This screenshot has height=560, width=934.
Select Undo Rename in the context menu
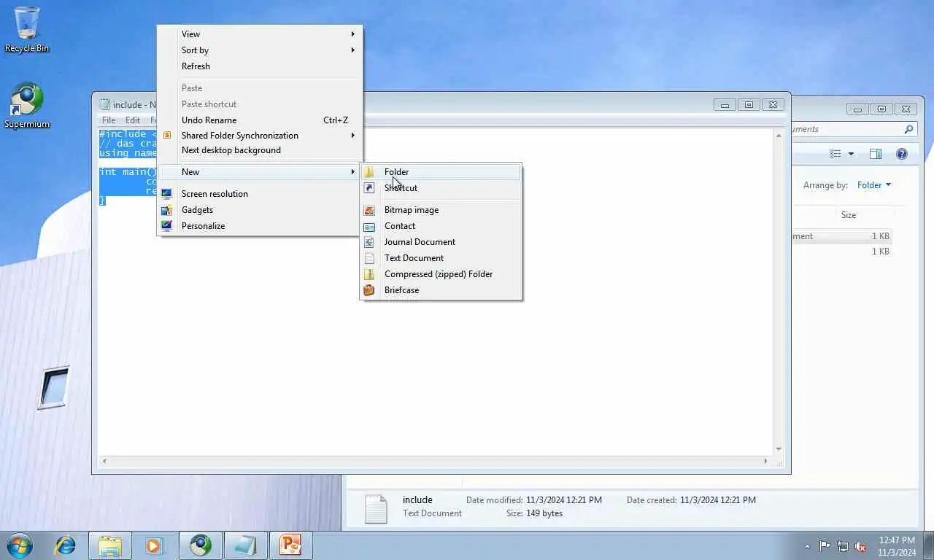pos(260,120)
